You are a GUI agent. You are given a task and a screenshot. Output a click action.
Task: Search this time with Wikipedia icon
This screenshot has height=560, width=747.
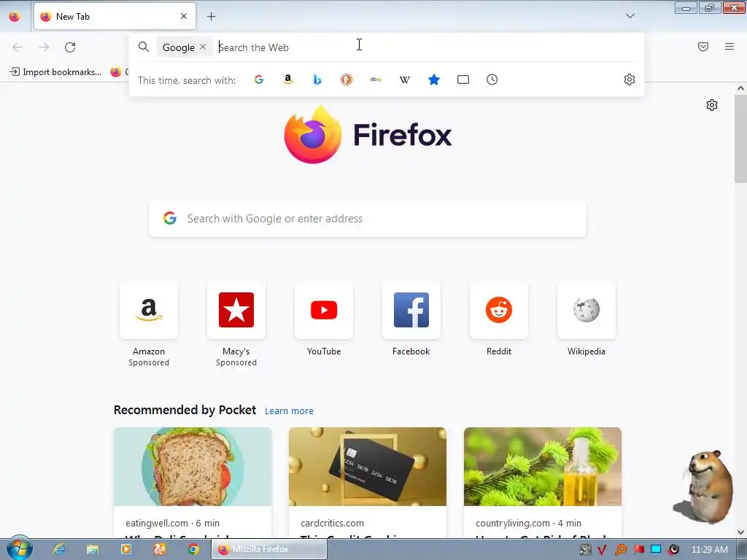click(x=405, y=79)
